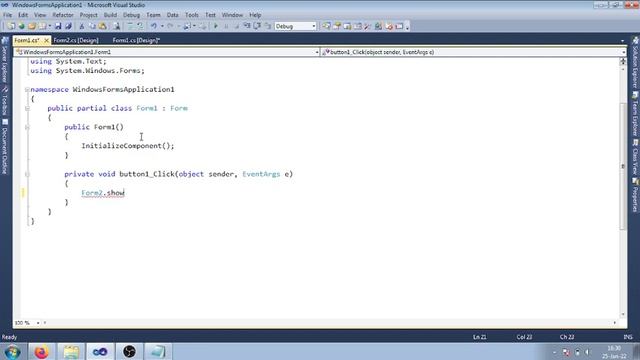Open the Tools menu
Image resolution: width=640 pixels, height=360 pixels.
tap(192, 15)
